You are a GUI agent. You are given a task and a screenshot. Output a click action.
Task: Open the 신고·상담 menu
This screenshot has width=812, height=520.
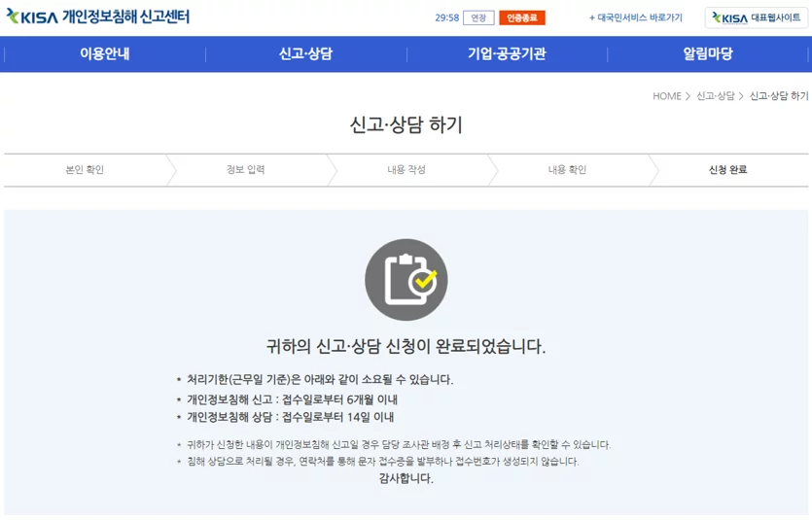click(x=305, y=53)
